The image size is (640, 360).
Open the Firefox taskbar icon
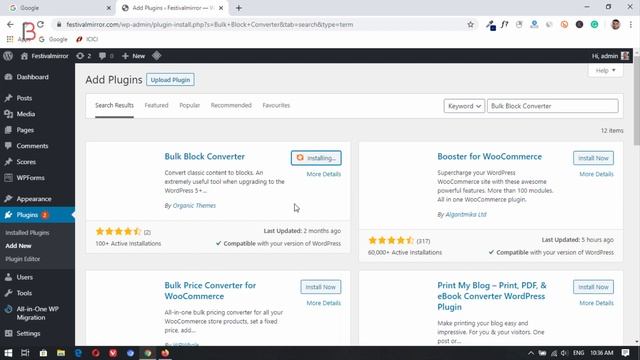[165, 353]
